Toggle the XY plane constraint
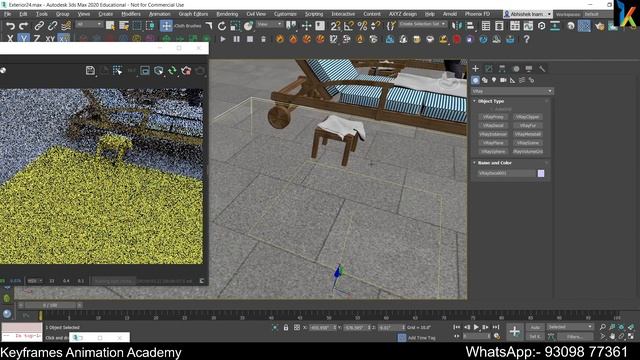Image resolution: width=640 pixels, height=360 pixels. 50,39
